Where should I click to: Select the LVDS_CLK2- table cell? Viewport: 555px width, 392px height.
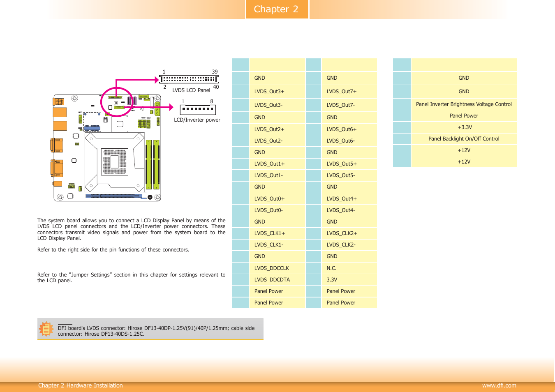[349, 245]
